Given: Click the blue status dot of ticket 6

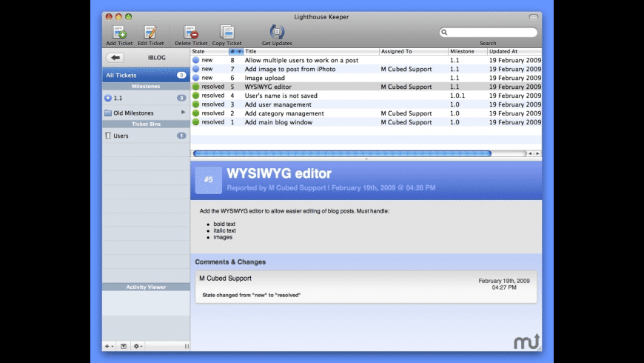Looking at the screenshot, I should (x=196, y=78).
